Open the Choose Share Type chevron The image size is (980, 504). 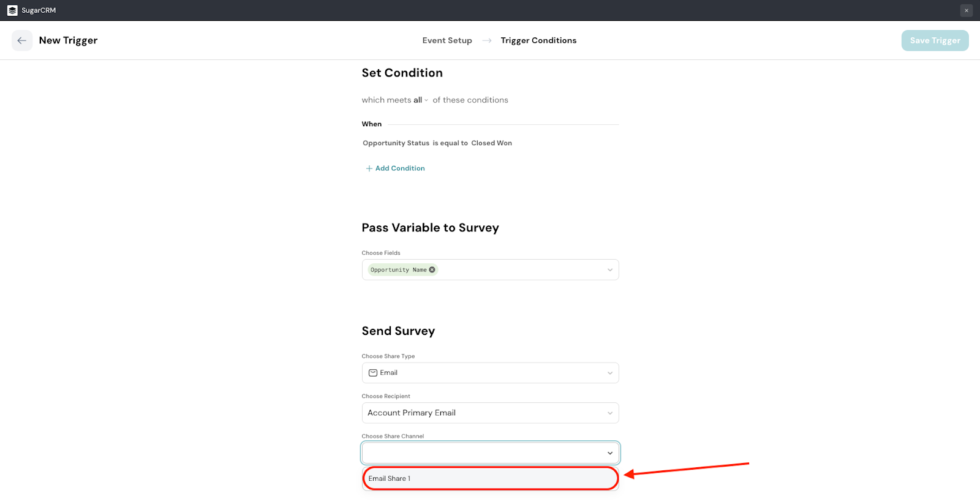tap(609, 373)
